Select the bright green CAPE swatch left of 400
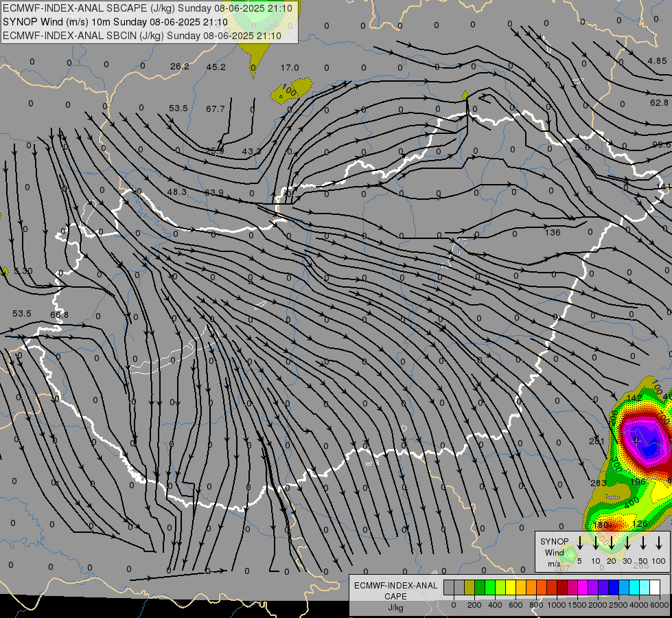 coord(490,587)
